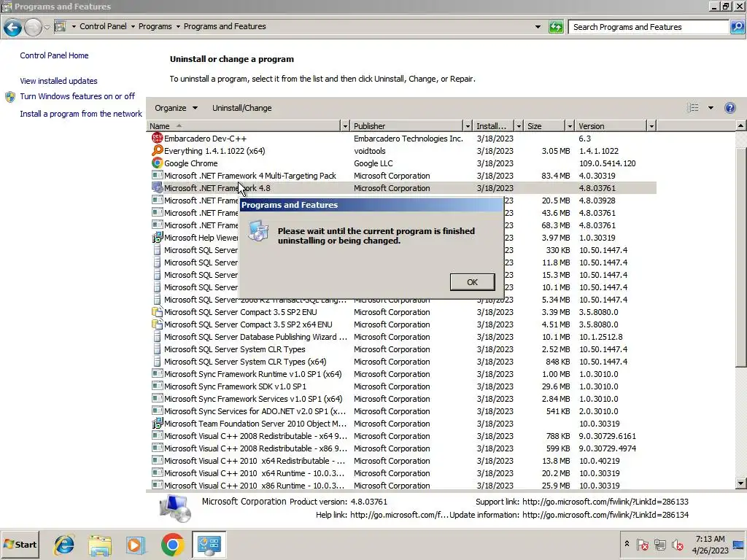Select the .NET Framework 4 Multi-Targeting Pack icon
Image resolution: width=747 pixels, height=560 pixels.
click(x=158, y=175)
